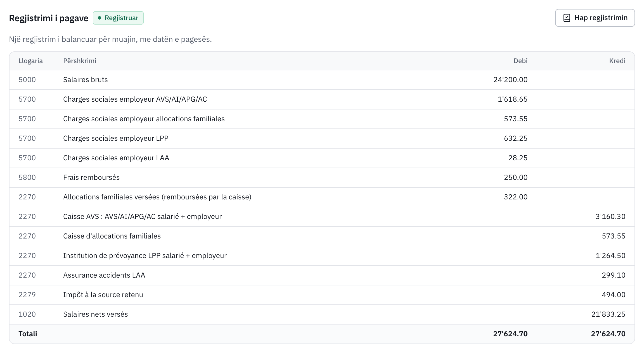Click account number 5800
This screenshot has width=644, height=353.
pyautogui.click(x=27, y=178)
